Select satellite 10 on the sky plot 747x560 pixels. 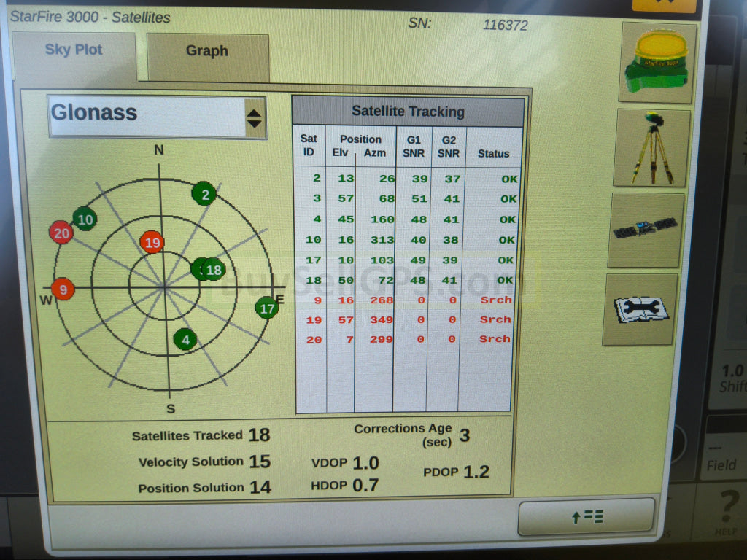pos(85,219)
